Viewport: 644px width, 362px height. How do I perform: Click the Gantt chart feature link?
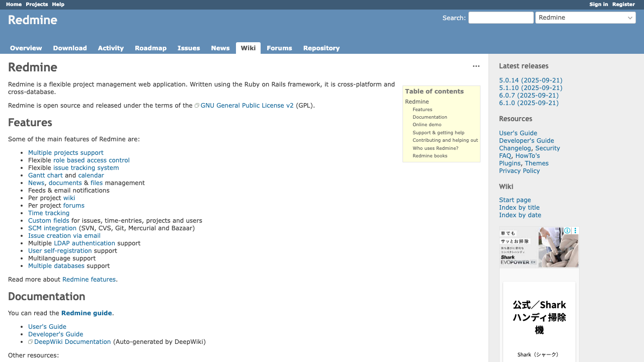(45, 175)
